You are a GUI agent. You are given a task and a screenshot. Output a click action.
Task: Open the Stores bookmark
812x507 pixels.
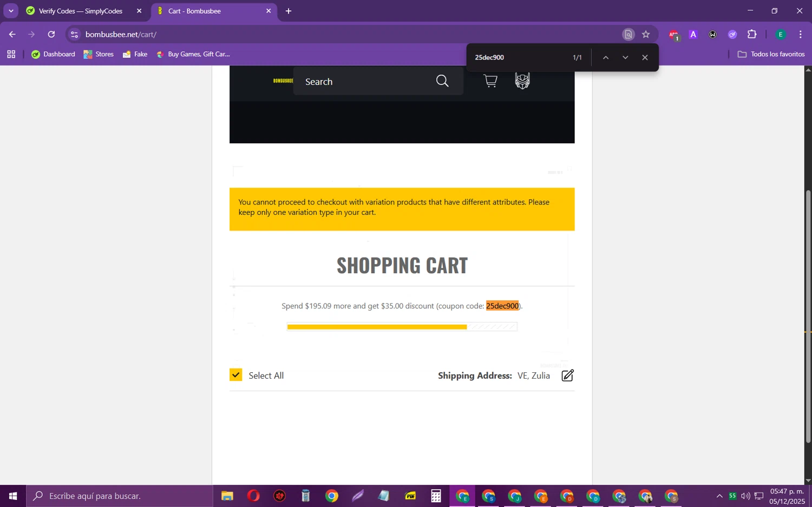point(99,54)
